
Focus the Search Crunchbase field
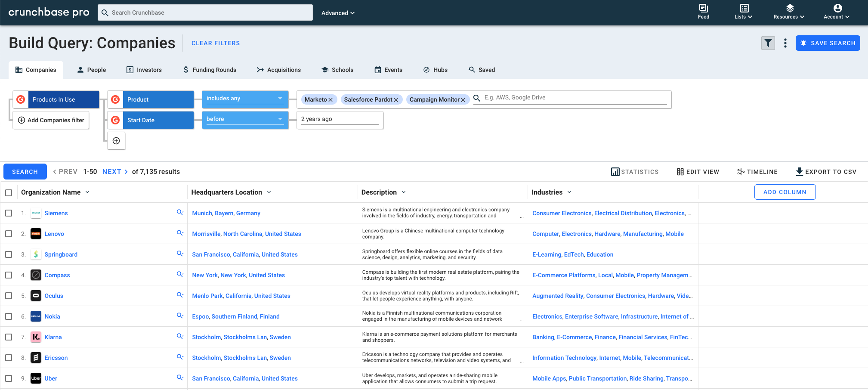point(205,12)
